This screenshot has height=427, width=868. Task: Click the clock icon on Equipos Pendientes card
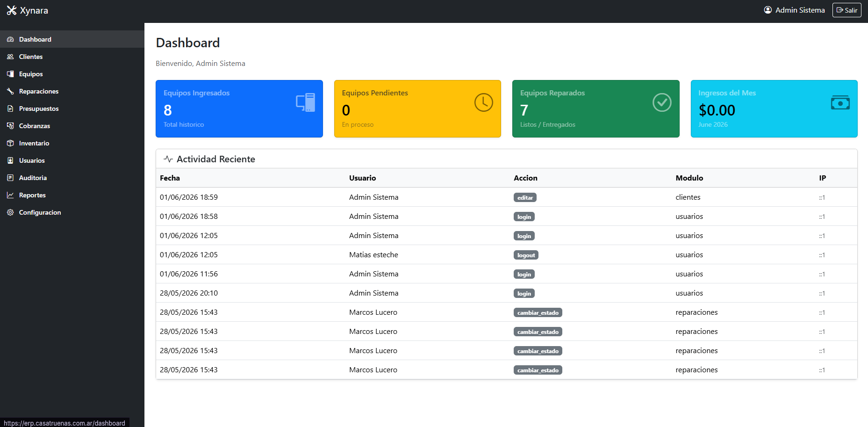(x=484, y=102)
